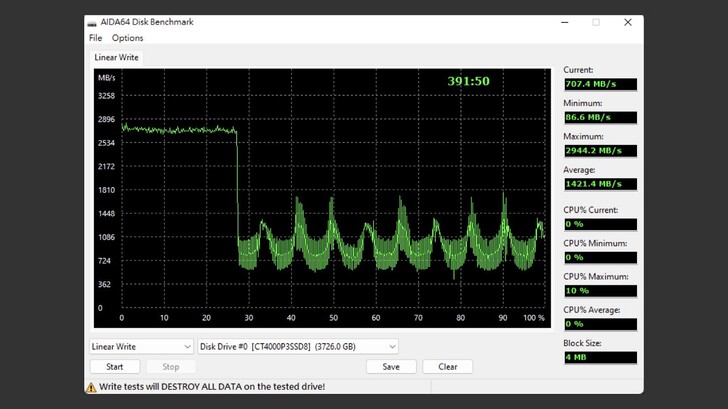Open the Options menu
Screen dimensions: 728x409
click(x=127, y=38)
